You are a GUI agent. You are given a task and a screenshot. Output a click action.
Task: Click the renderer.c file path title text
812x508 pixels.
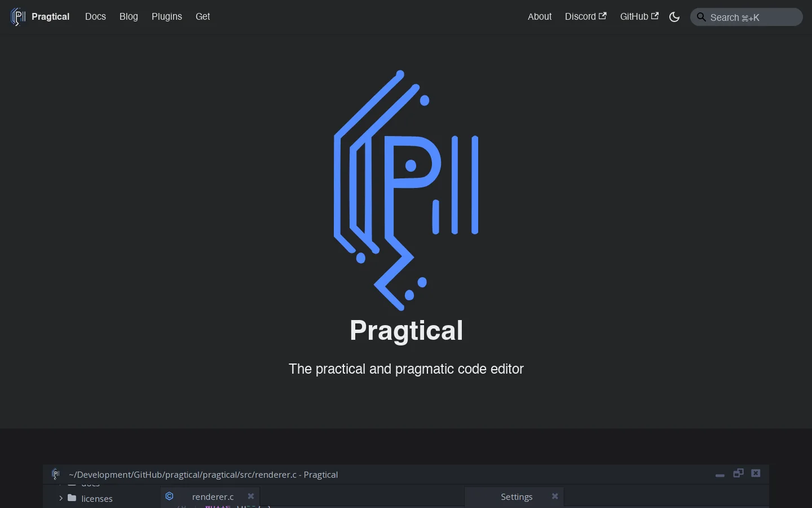coord(204,475)
